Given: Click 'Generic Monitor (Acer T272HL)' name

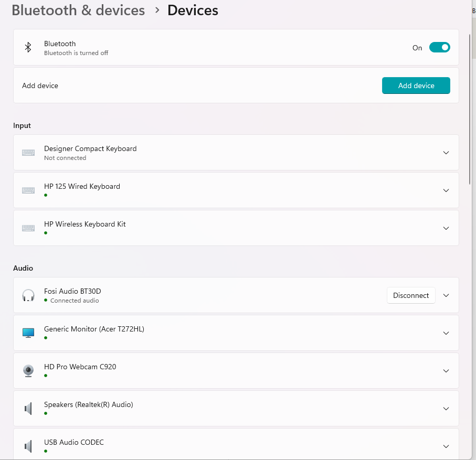Looking at the screenshot, I should (94, 329).
